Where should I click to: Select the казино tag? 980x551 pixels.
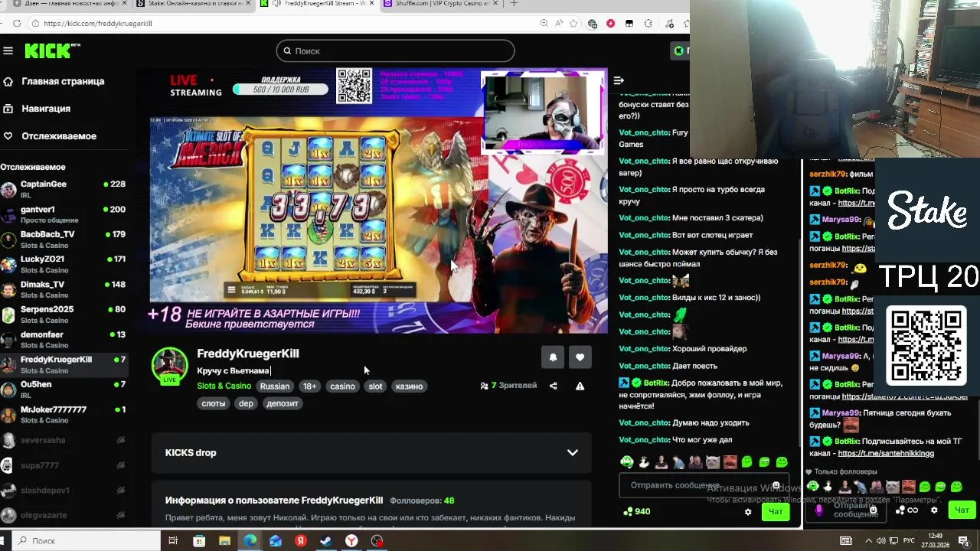point(409,386)
